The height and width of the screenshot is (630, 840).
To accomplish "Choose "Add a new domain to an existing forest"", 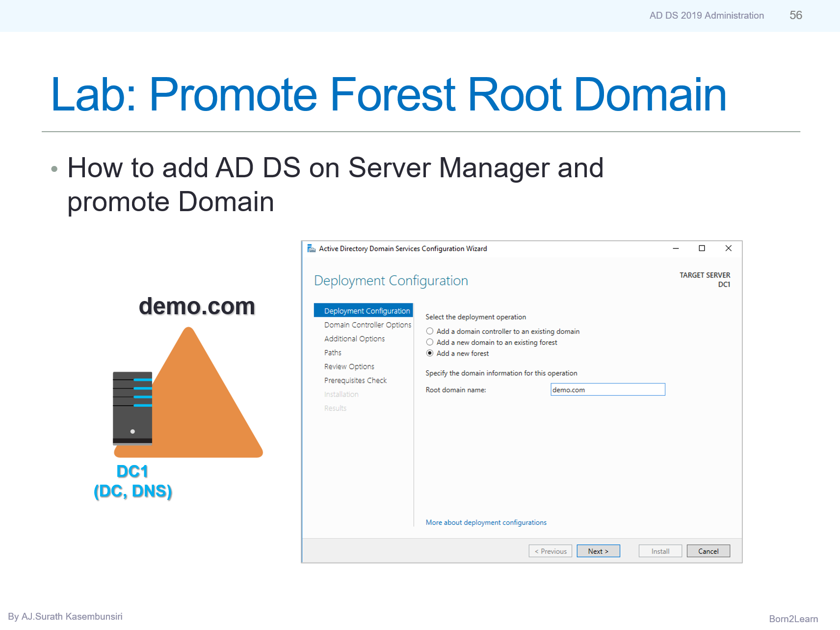I will 430,342.
